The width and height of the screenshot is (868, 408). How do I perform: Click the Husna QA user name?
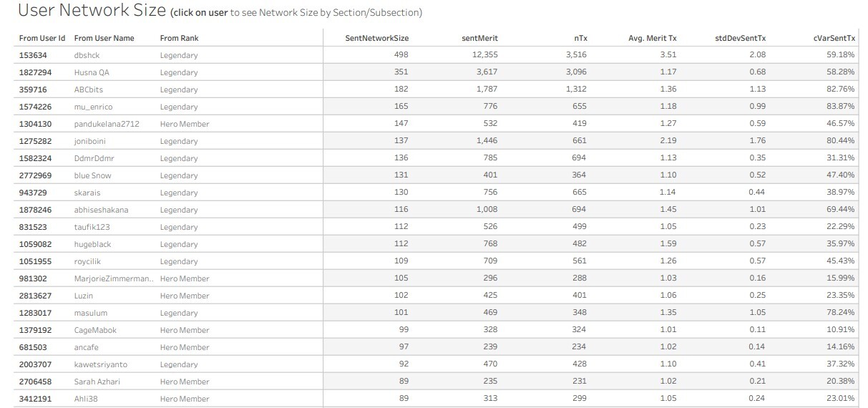tap(92, 72)
